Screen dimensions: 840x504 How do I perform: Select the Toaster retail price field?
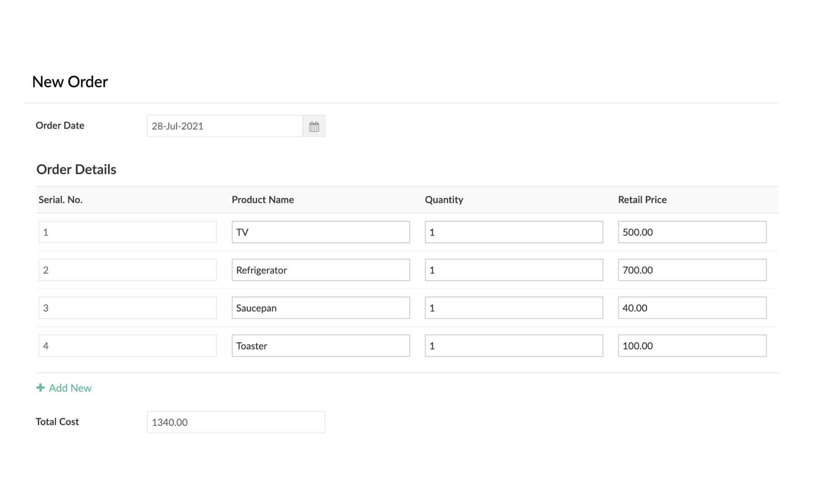pyautogui.click(x=692, y=346)
